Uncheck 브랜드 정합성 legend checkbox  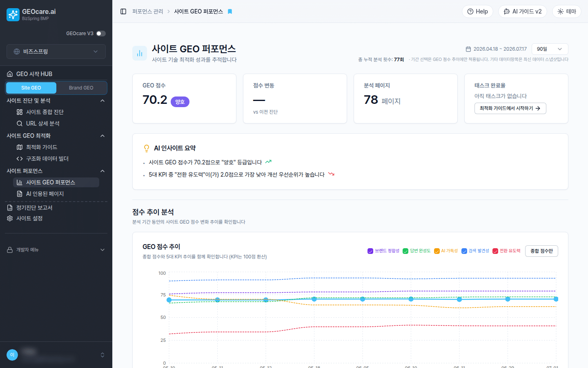point(370,251)
